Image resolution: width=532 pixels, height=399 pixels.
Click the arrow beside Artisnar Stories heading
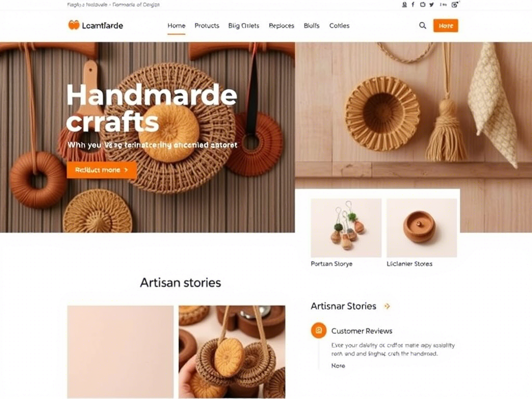pos(387,306)
